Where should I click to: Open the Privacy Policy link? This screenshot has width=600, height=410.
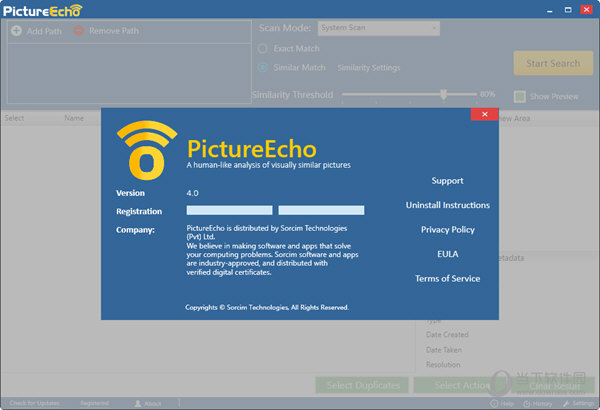[x=448, y=230]
